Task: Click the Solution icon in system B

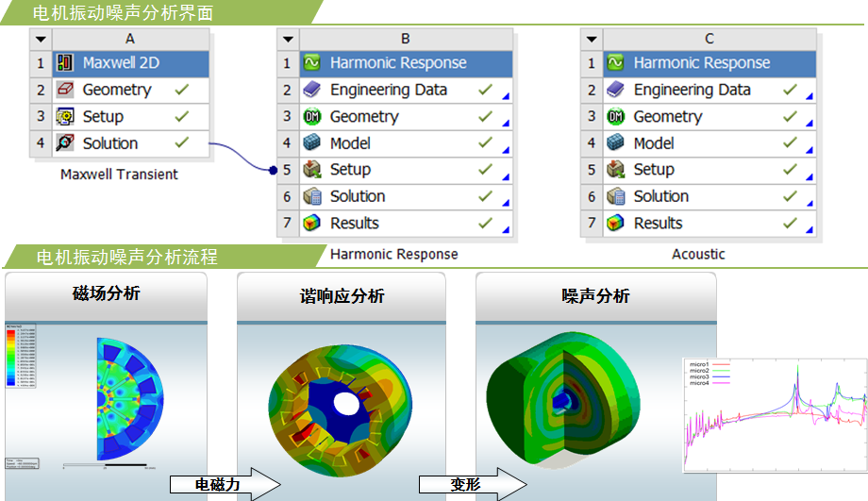Action: coord(311,196)
